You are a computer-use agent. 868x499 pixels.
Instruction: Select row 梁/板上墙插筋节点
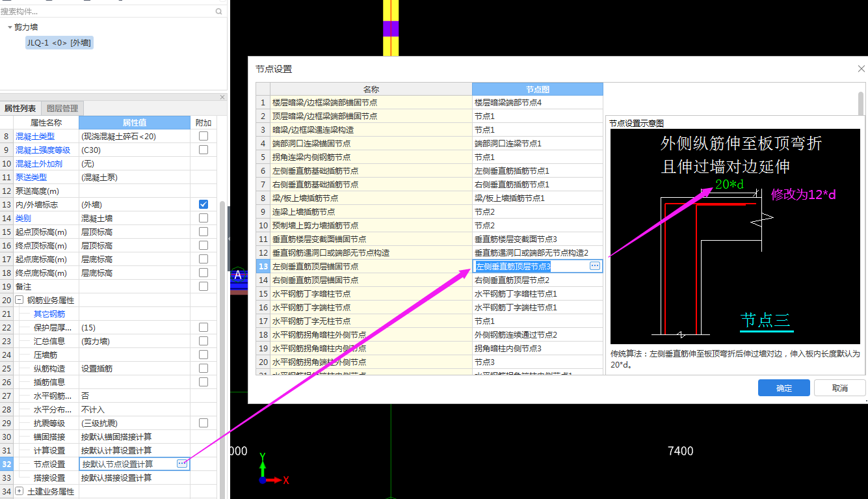pyautogui.click(x=371, y=198)
